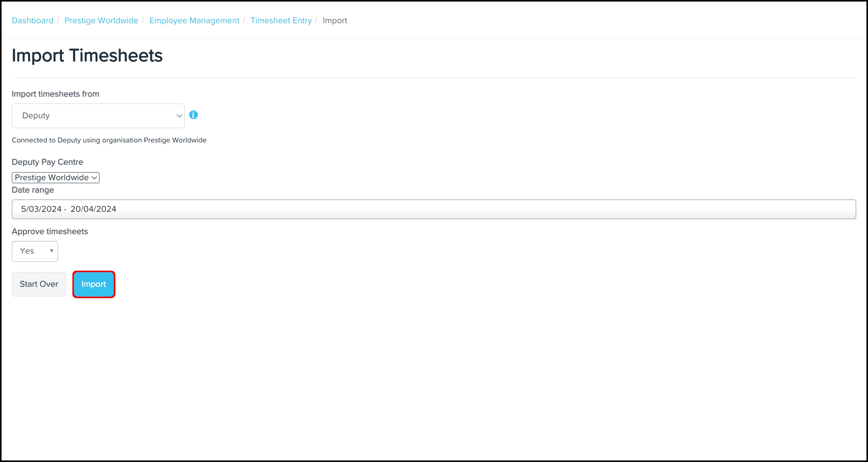Viewport: 868px width, 462px height.
Task: Open the Prestige Worldwide breadcrumb link
Action: click(101, 20)
